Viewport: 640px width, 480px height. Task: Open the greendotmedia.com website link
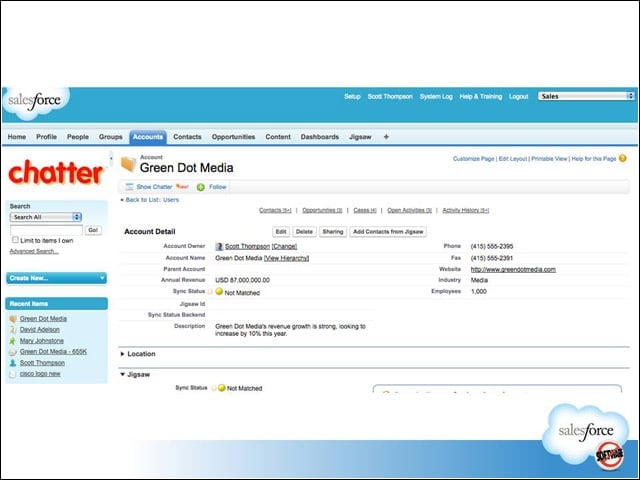pos(513,270)
